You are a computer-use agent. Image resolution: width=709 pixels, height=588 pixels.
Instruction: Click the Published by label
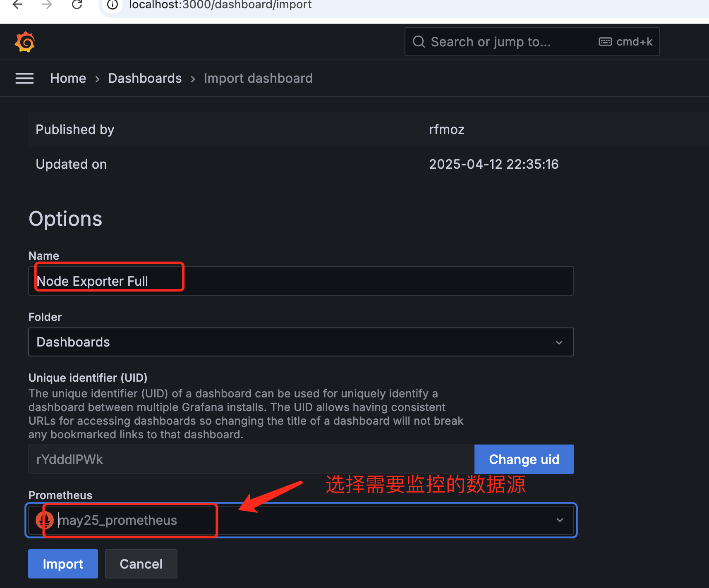tap(75, 129)
